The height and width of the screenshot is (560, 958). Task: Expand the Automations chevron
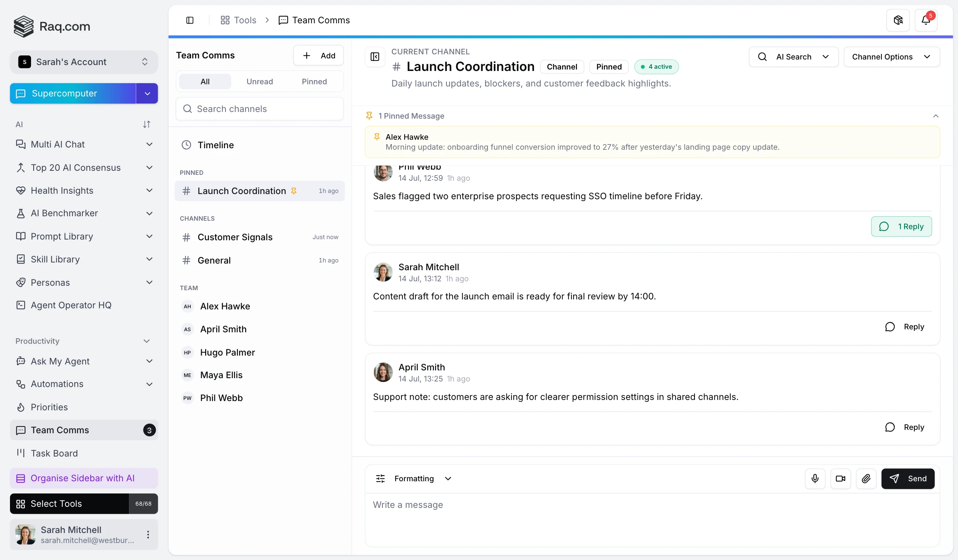point(149,384)
